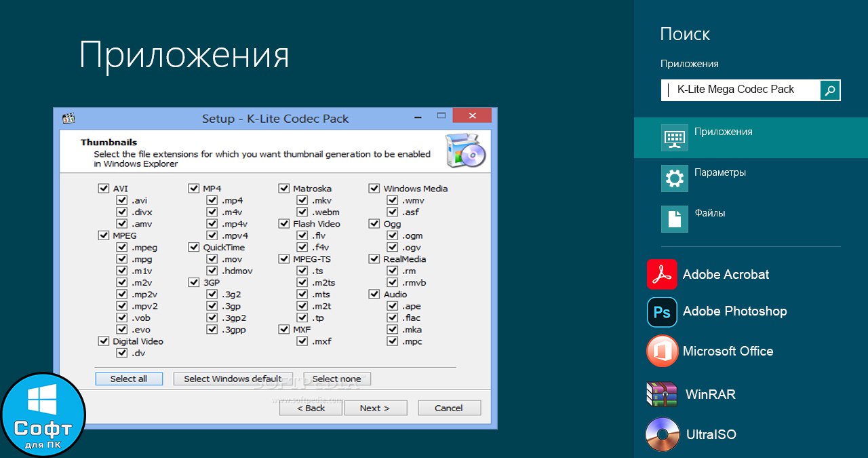Select the Файлы document icon
868x458 pixels.
click(x=675, y=219)
